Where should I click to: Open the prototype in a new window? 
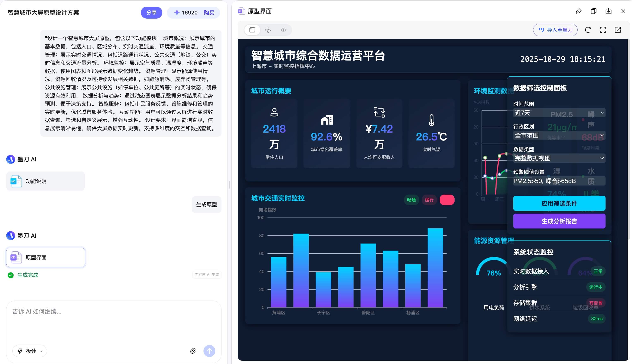pyautogui.click(x=618, y=30)
